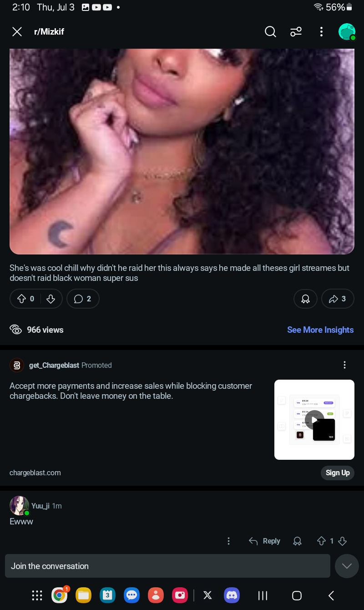Launch Discord from the taskbar

232,595
